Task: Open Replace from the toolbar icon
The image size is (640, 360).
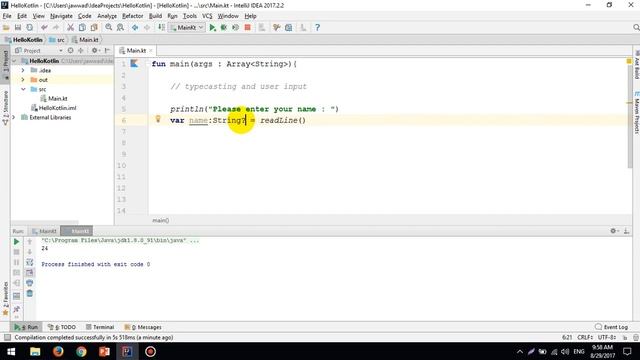Action: [120, 27]
